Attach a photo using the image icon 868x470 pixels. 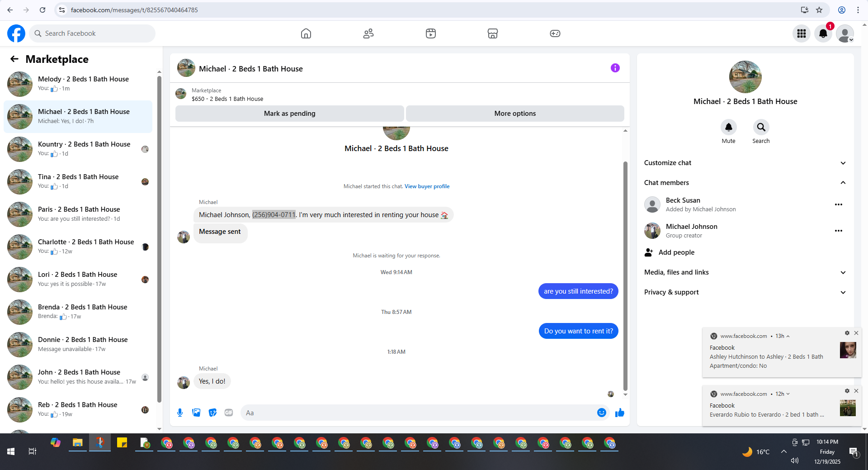[x=196, y=413]
